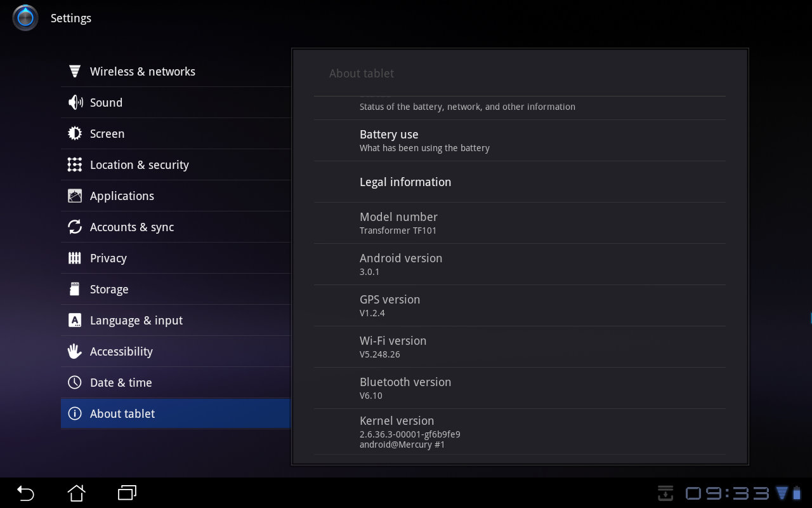The width and height of the screenshot is (812, 508).
Task: Tap the Settings title text
Action: (71, 18)
